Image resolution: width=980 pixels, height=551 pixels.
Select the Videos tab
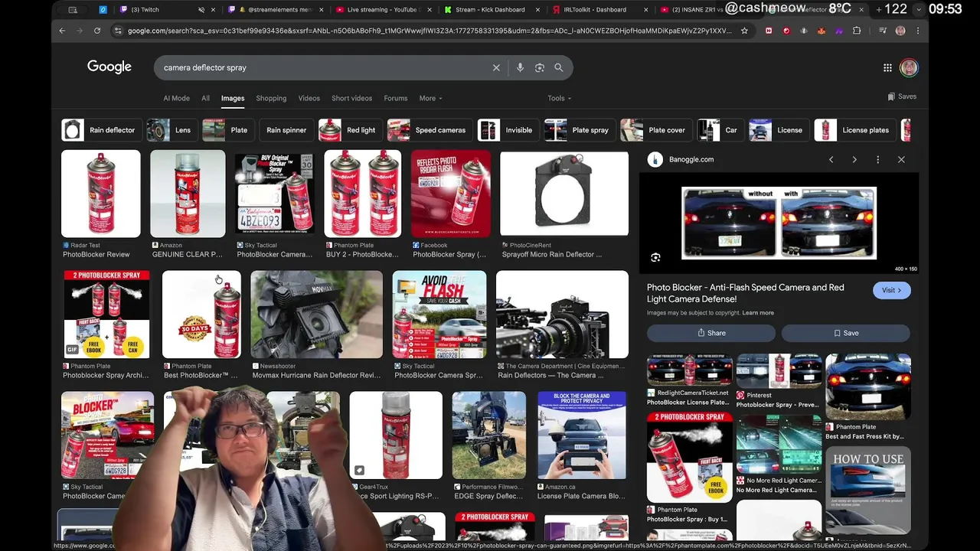click(309, 98)
